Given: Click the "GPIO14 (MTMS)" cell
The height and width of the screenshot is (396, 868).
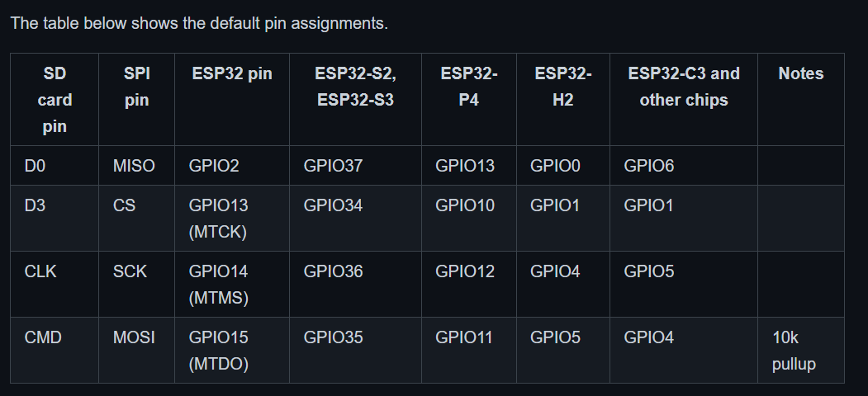Looking at the screenshot, I should click(219, 285).
